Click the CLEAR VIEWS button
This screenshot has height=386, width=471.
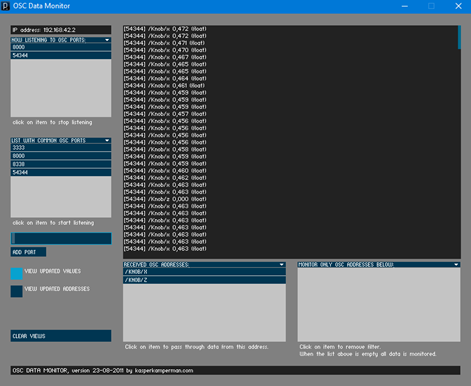pos(61,336)
